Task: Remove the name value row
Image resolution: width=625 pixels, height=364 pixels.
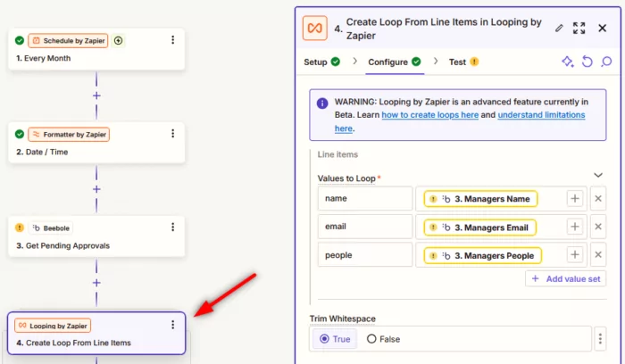Action: coord(598,198)
